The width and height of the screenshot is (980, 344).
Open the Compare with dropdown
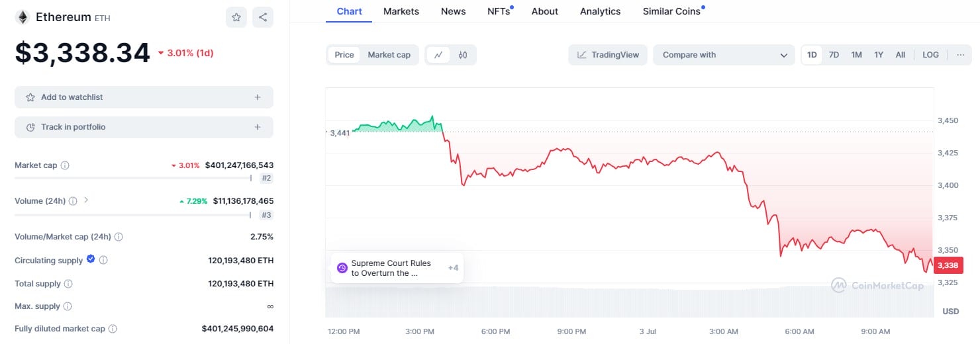pos(724,55)
